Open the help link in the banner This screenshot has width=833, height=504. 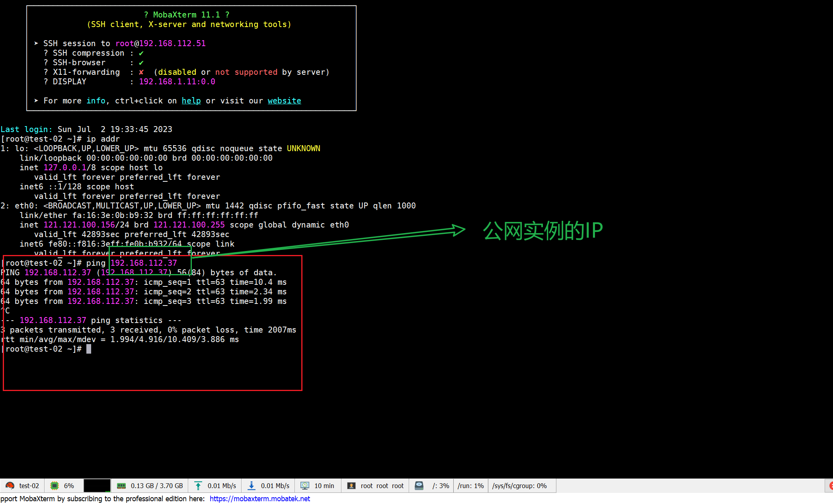[191, 101]
